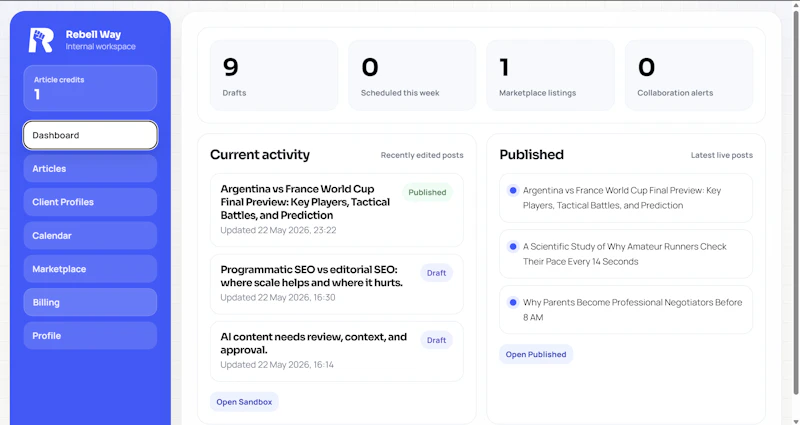This screenshot has height=425, width=800.
Task: Open Argentina vs France post in Current activity
Action: (337, 210)
